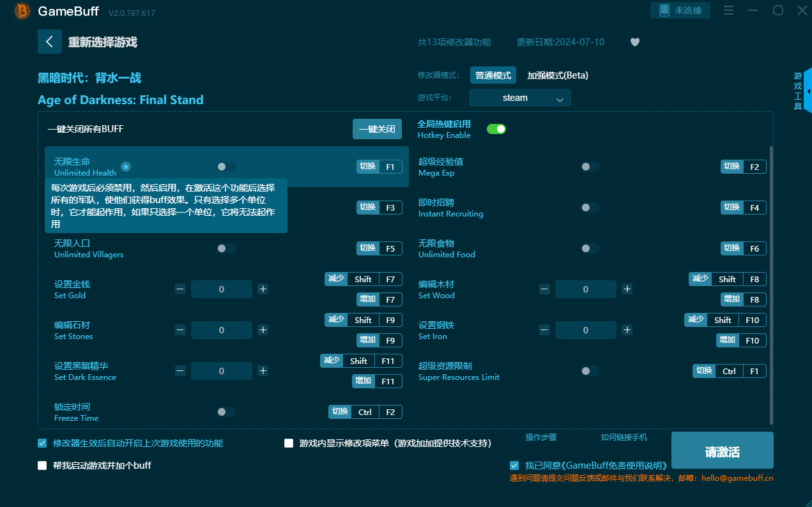Click F4 hotkey for Instant Recruiting
812x507 pixels.
[x=744, y=208]
